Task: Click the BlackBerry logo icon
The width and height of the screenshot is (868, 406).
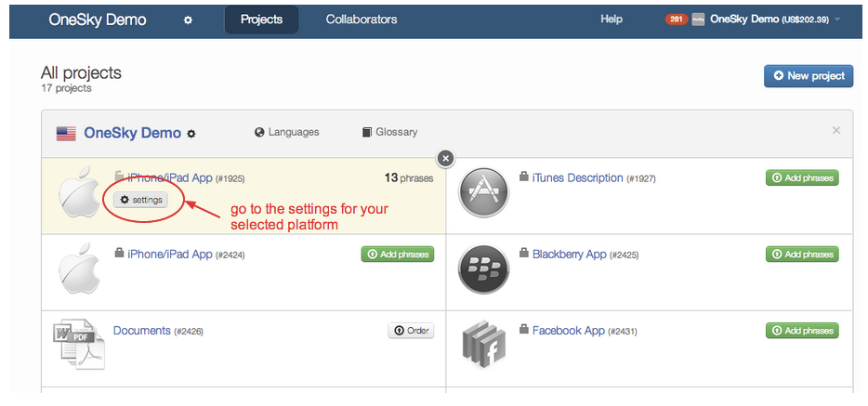Action: tap(483, 268)
